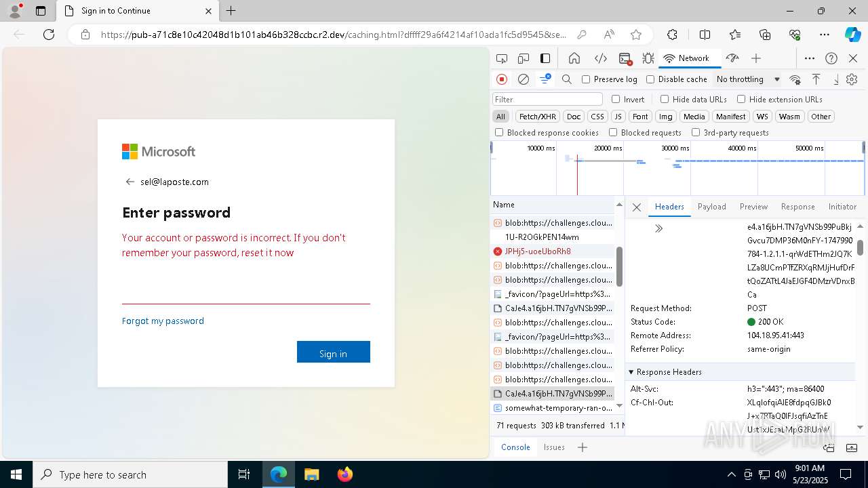Import HAR file with upload arrow
The height and width of the screenshot is (488, 868).
click(x=816, y=79)
